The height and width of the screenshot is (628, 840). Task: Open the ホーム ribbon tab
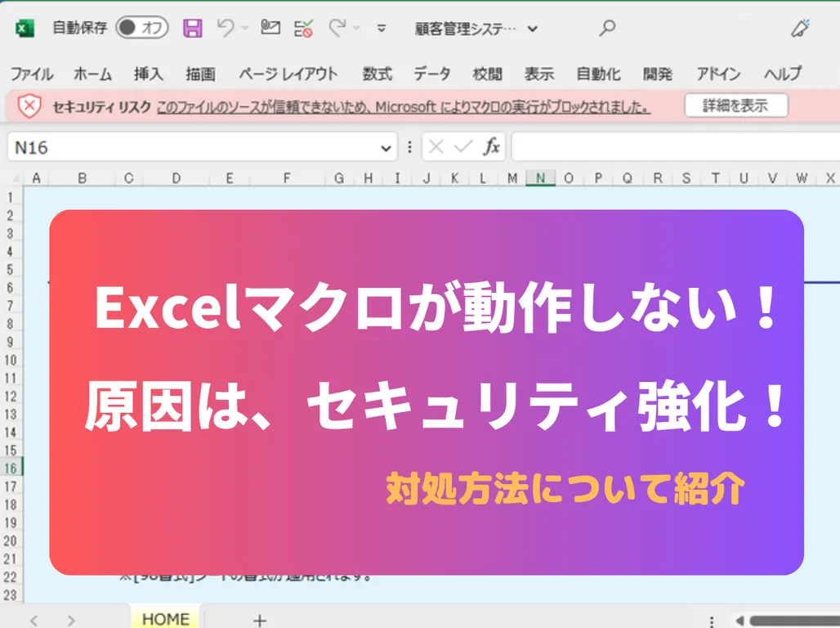tap(92, 74)
